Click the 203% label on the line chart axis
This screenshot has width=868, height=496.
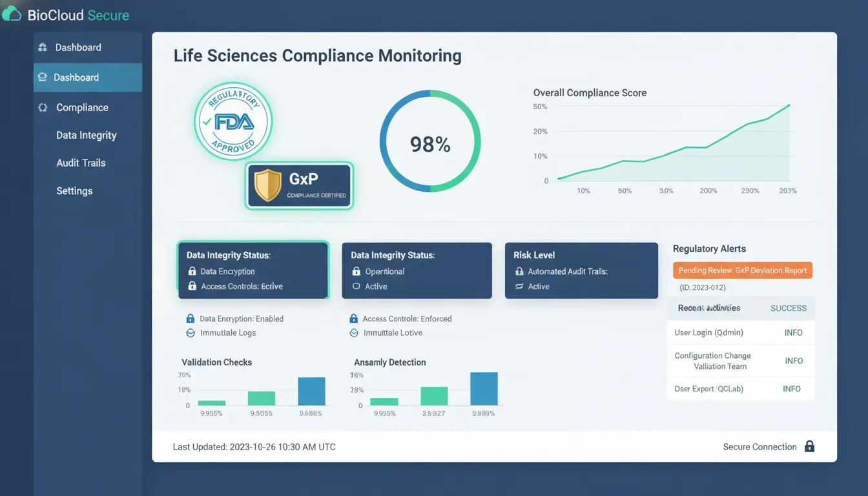(x=788, y=191)
